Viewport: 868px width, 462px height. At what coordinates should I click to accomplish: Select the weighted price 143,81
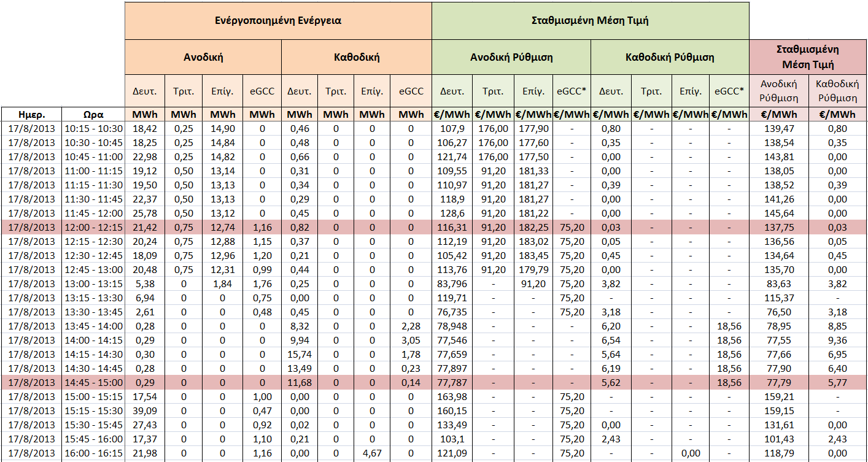(x=779, y=157)
